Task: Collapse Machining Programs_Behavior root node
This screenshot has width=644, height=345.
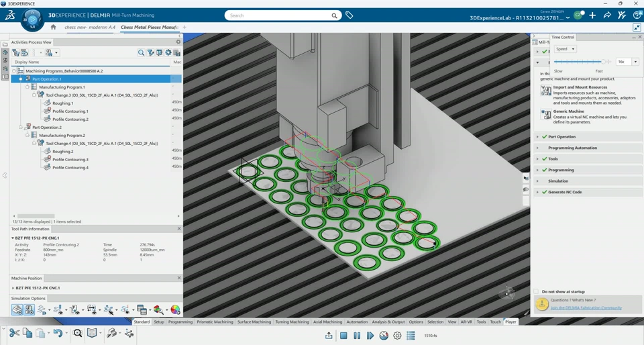Action: pyautogui.click(x=14, y=71)
